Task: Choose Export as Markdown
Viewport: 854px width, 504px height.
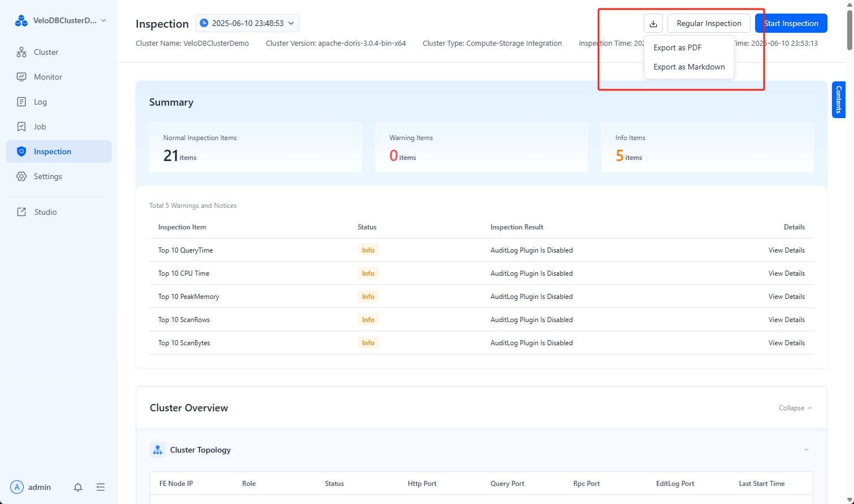Action: [x=689, y=67]
